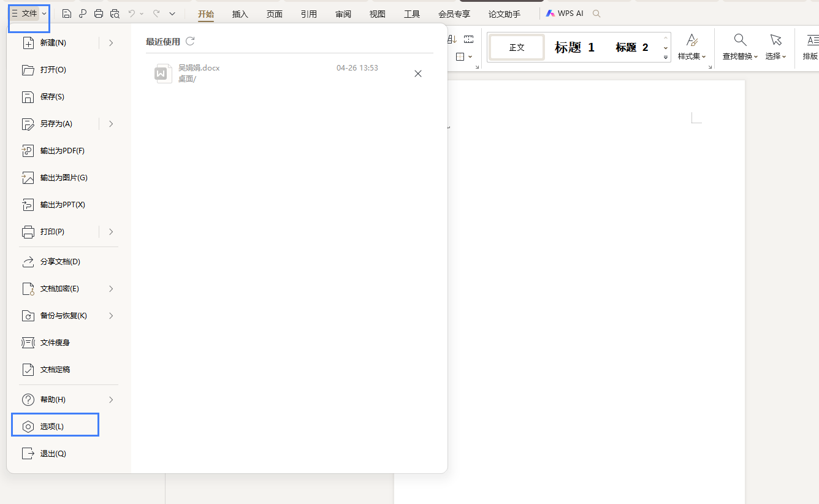Screen dimensions: 819x504
Task: Click the 04-26 13:53 timestamp
Action: [357, 68]
